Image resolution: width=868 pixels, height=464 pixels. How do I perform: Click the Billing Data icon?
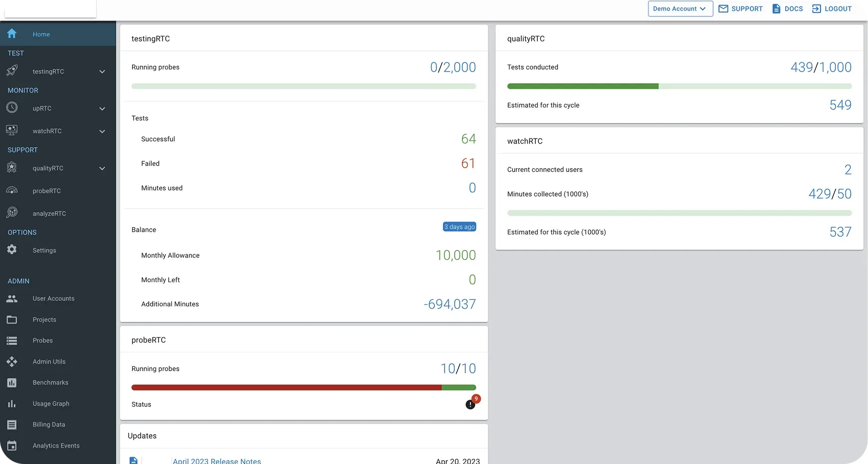pos(12,424)
